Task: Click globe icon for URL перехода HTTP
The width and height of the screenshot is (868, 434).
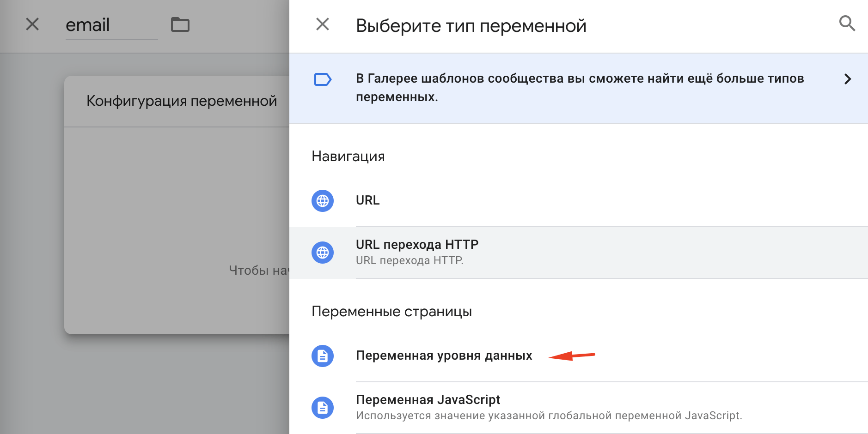Action: pos(323,253)
